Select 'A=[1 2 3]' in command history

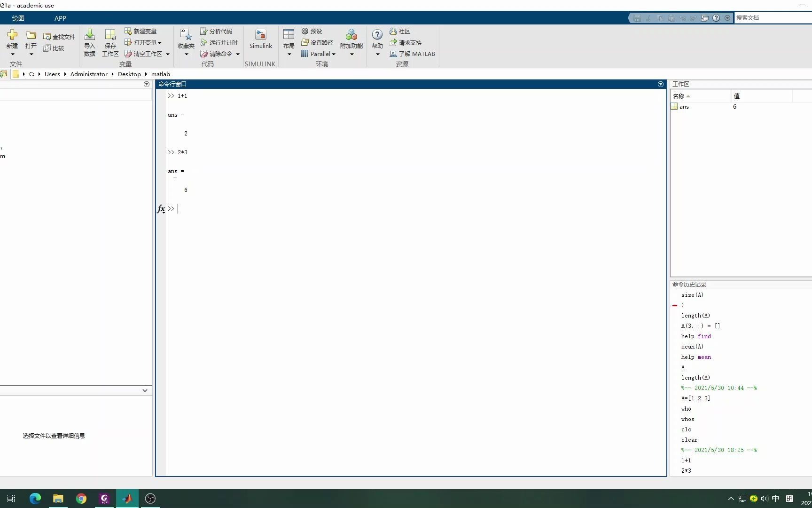[x=695, y=398]
